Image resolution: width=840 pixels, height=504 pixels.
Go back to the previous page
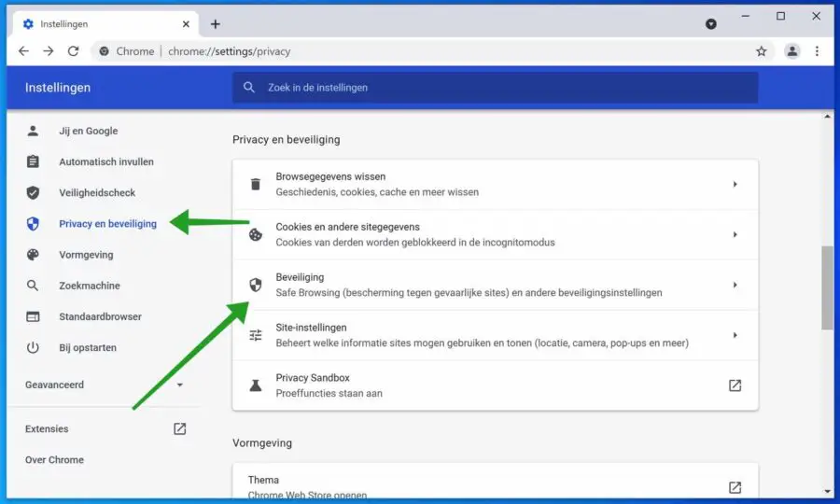[x=23, y=51]
